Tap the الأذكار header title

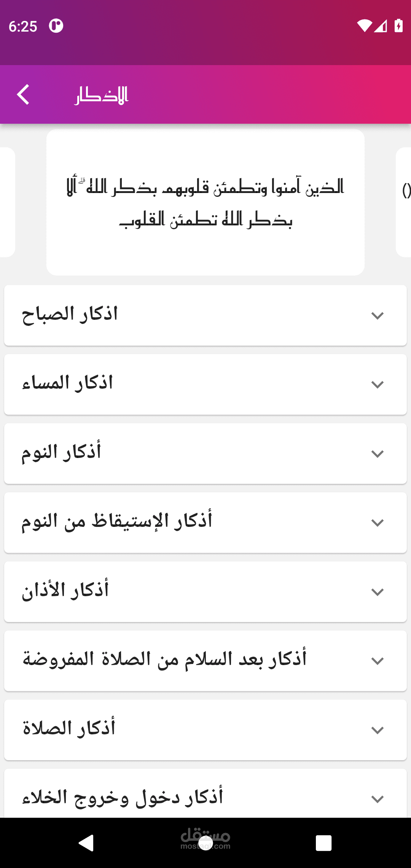pyautogui.click(x=101, y=95)
